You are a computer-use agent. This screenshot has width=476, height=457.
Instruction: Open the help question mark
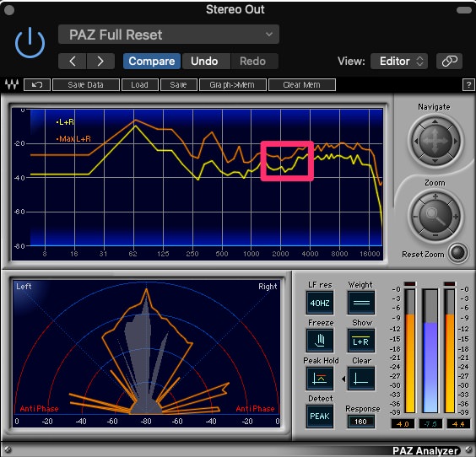[x=468, y=84]
